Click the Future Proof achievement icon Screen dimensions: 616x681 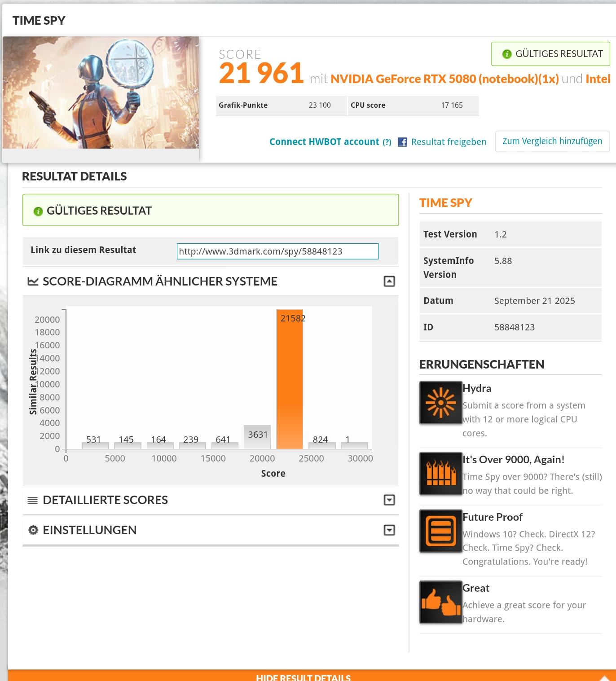click(441, 531)
